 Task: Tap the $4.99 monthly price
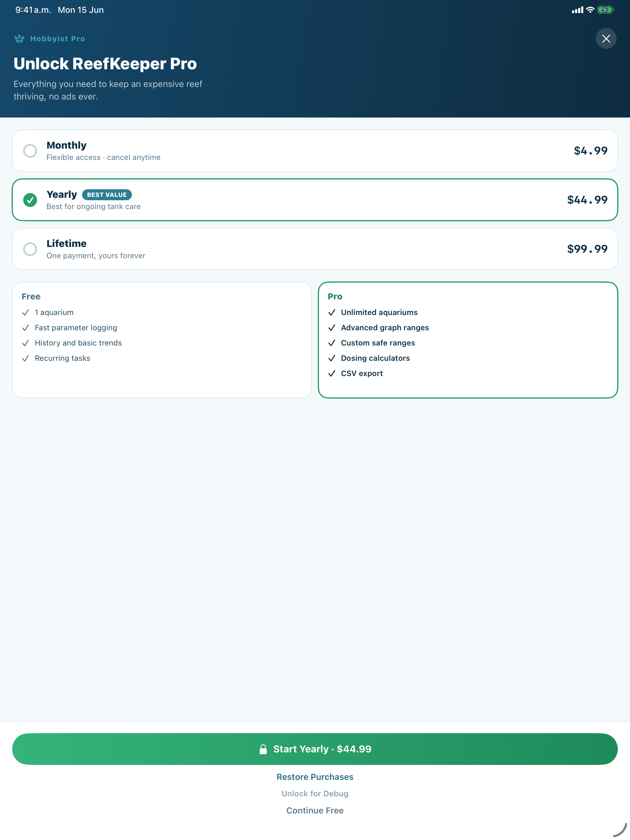(x=591, y=151)
